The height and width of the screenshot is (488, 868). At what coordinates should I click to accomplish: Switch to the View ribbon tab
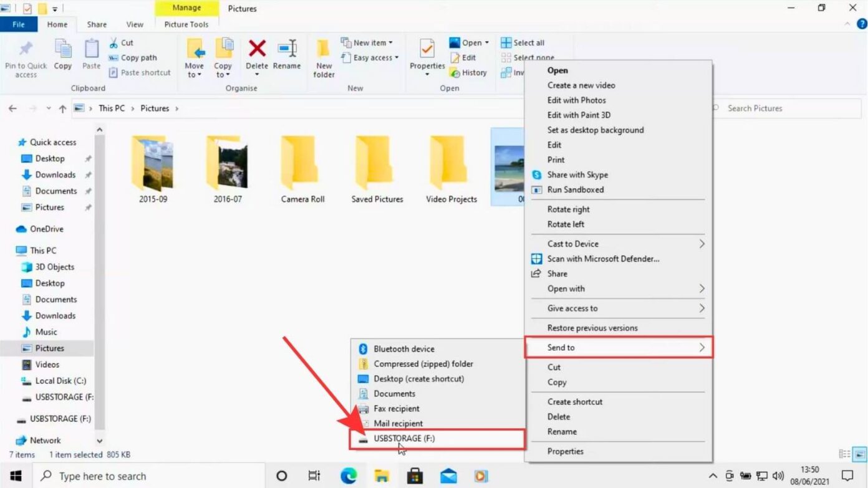[x=135, y=24]
